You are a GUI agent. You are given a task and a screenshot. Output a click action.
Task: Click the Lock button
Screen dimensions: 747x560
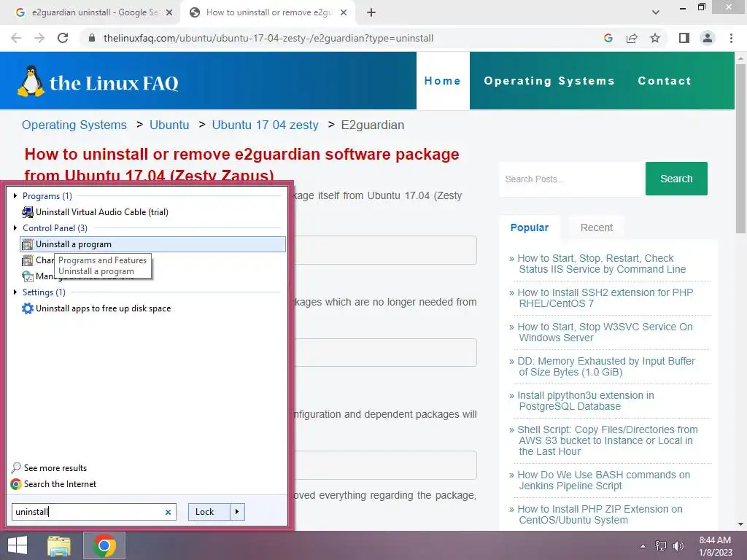tap(209, 512)
